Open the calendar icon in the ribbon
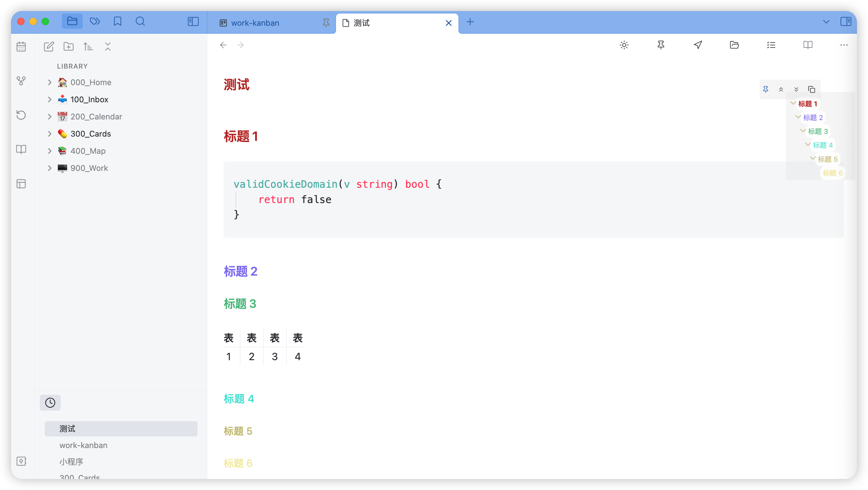868x490 pixels. pyautogui.click(x=21, y=46)
